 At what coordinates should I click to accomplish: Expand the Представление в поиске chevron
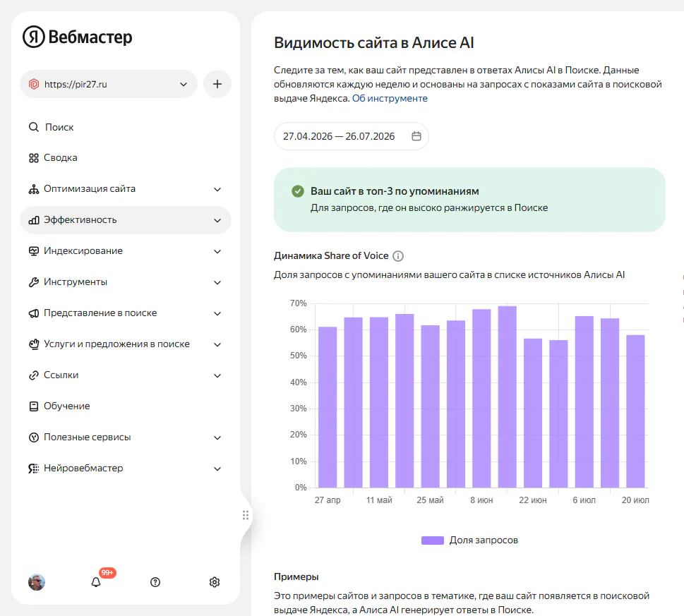point(217,313)
